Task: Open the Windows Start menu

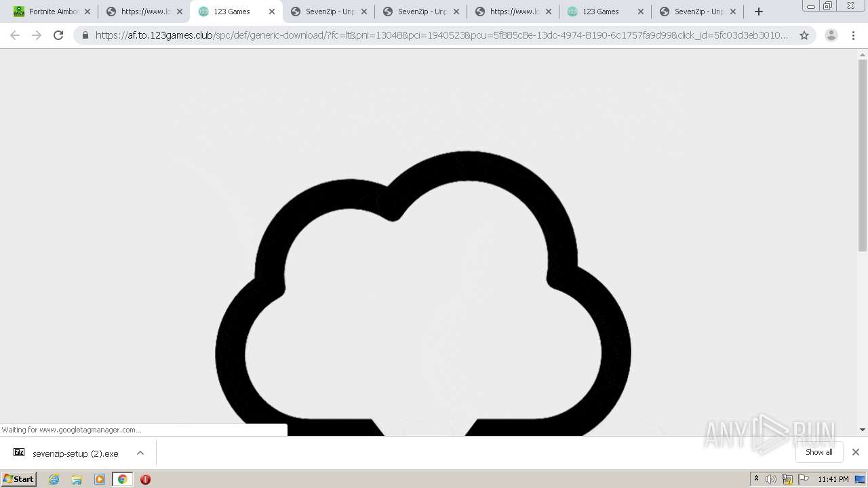Action: click(19, 479)
